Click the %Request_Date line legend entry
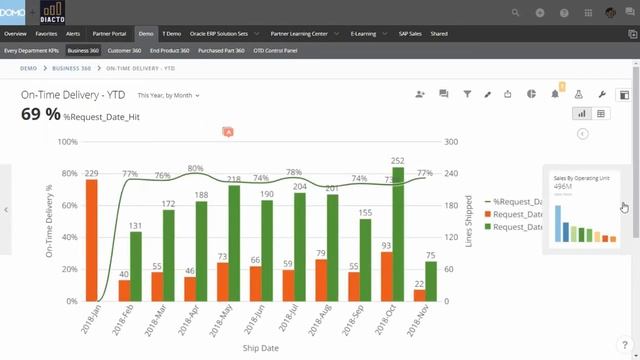The height and width of the screenshot is (360, 640). coord(513,202)
